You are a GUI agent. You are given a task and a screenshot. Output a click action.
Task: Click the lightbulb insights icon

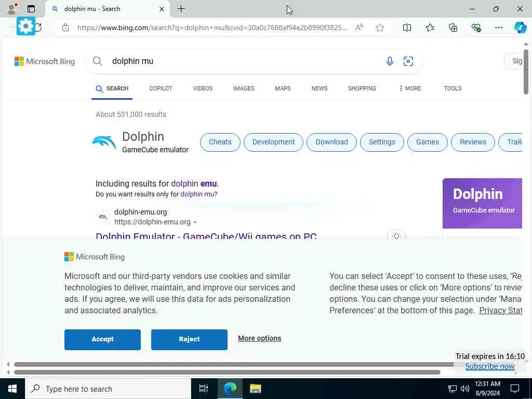(x=396, y=235)
